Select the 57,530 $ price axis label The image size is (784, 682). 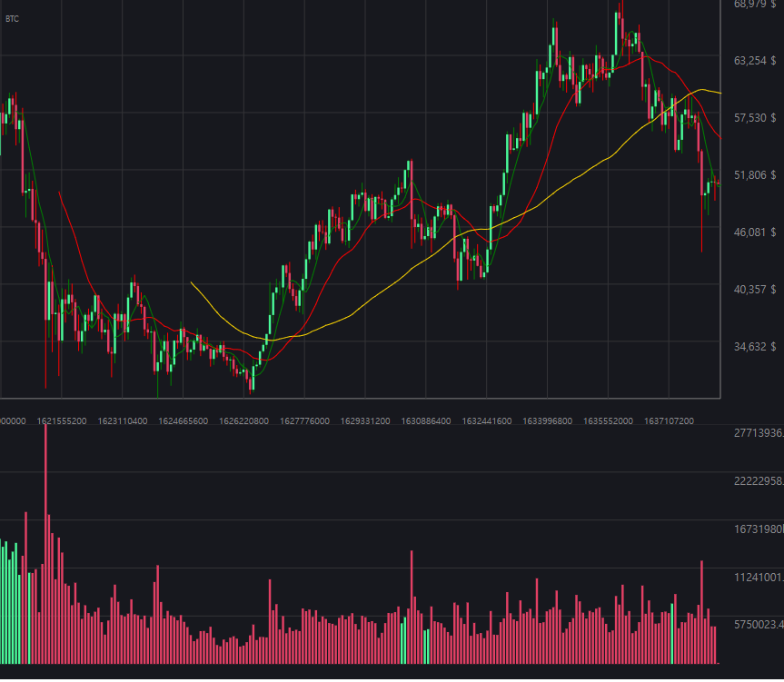755,118
